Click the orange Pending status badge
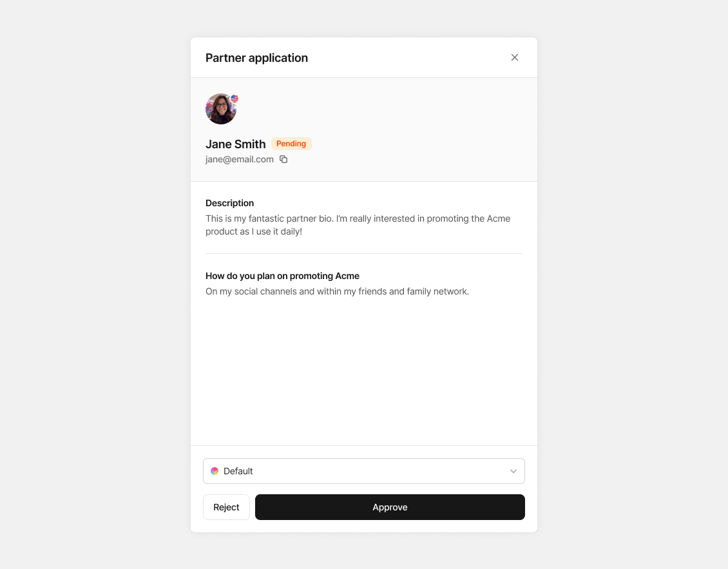The height and width of the screenshot is (569, 728). pos(291,144)
